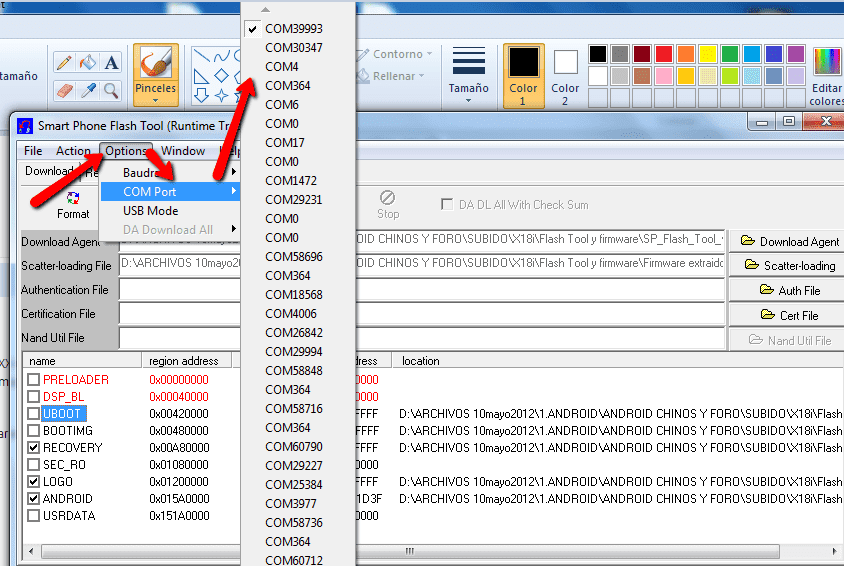The width and height of the screenshot is (844, 566).
Task: Click the Certification File input field
Action: [x=421, y=314]
